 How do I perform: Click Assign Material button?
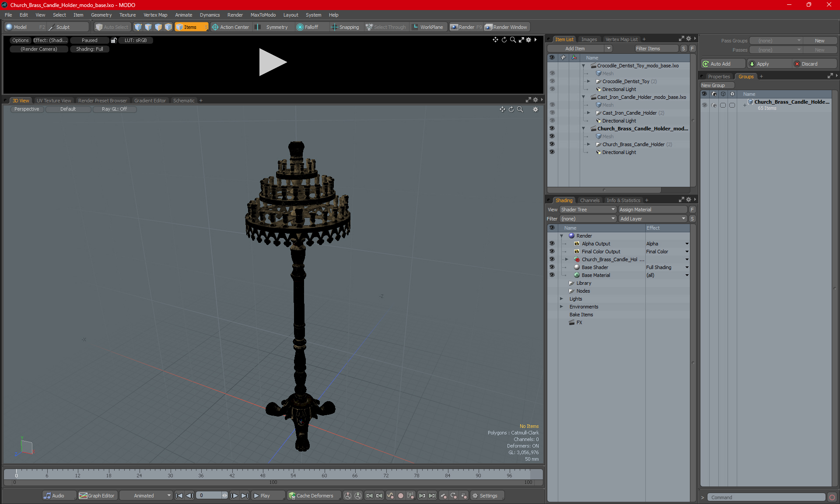pos(653,210)
